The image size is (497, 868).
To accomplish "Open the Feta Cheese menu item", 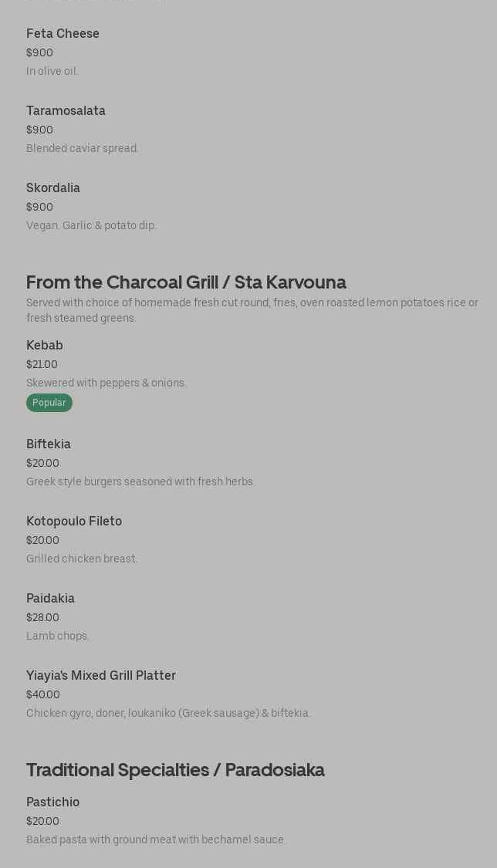I will click(63, 34).
